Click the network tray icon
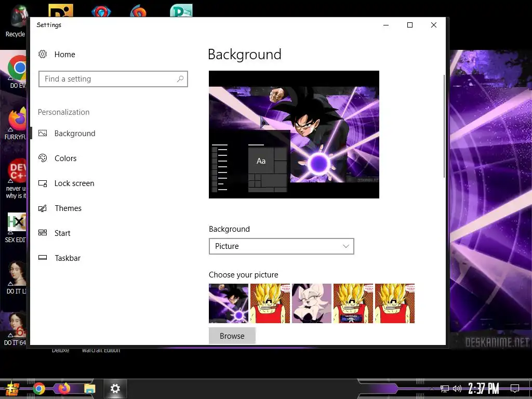 click(445, 389)
